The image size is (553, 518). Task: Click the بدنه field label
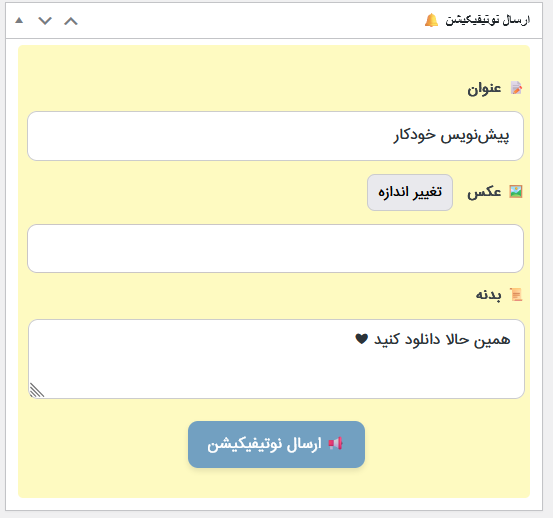(488, 295)
